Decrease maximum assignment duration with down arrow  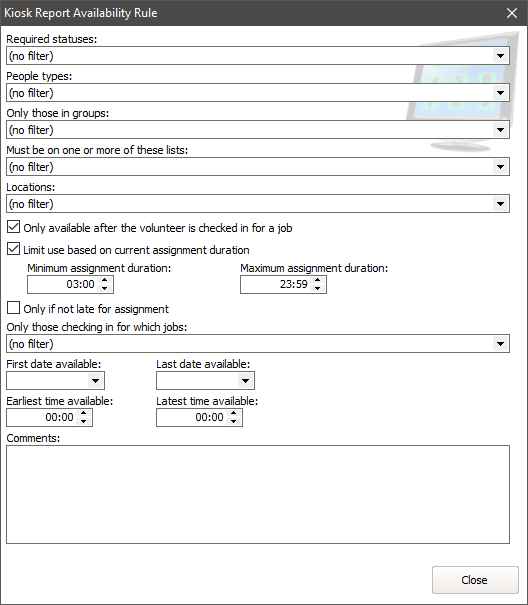[318, 289]
